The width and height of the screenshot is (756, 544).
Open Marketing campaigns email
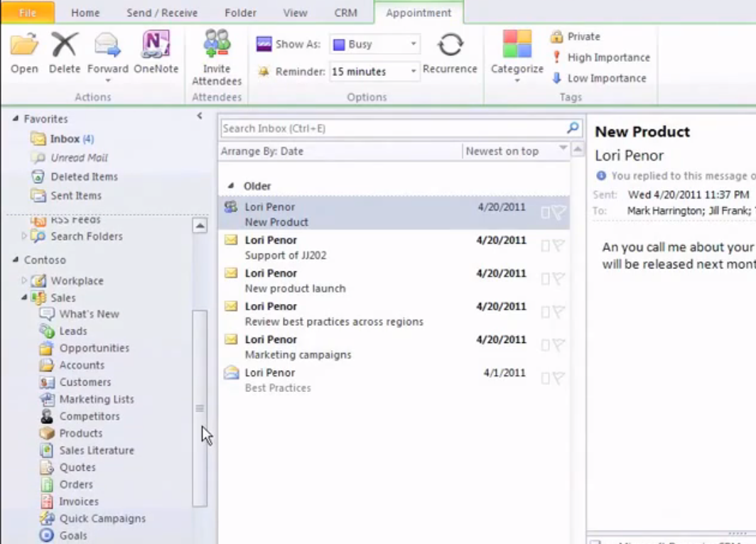394,346
